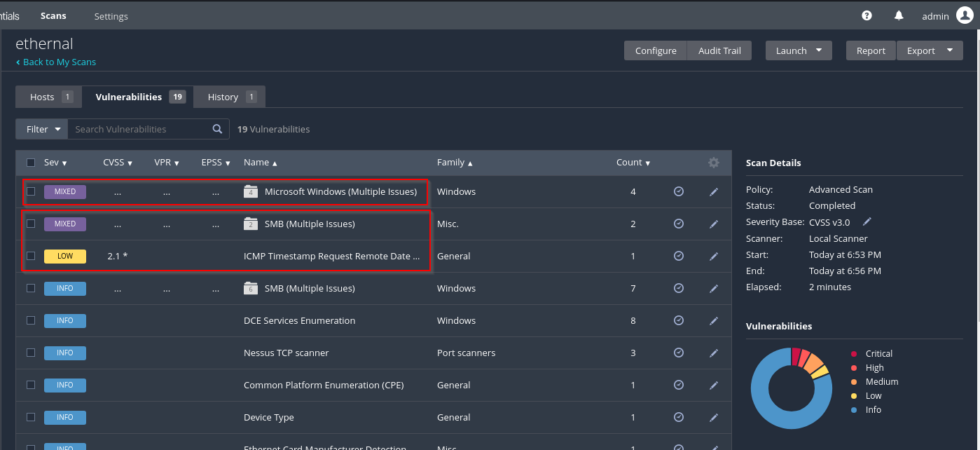Click the Medium legend color dot
The image size is (980, 450).
click(x=853, y=382)
